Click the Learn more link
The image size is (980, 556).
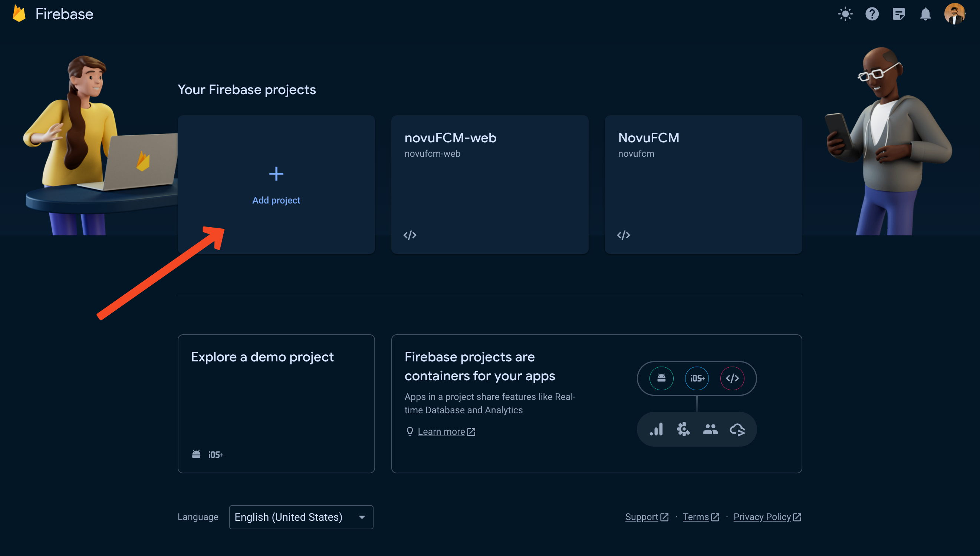(441, 431)
